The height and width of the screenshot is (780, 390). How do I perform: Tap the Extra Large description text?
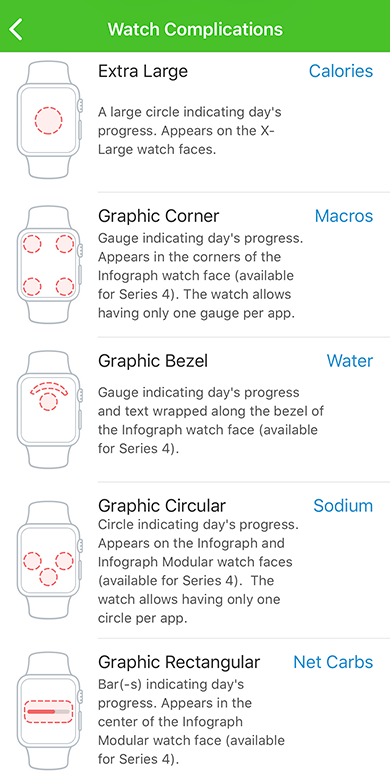[x=190, y=130]
